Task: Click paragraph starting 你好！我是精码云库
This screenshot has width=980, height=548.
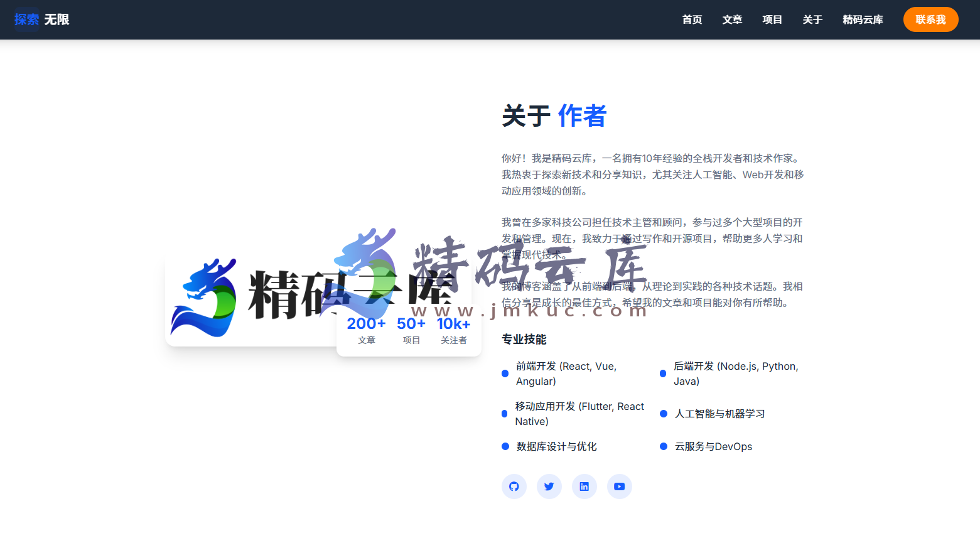Action: click(x=653, y=175)
